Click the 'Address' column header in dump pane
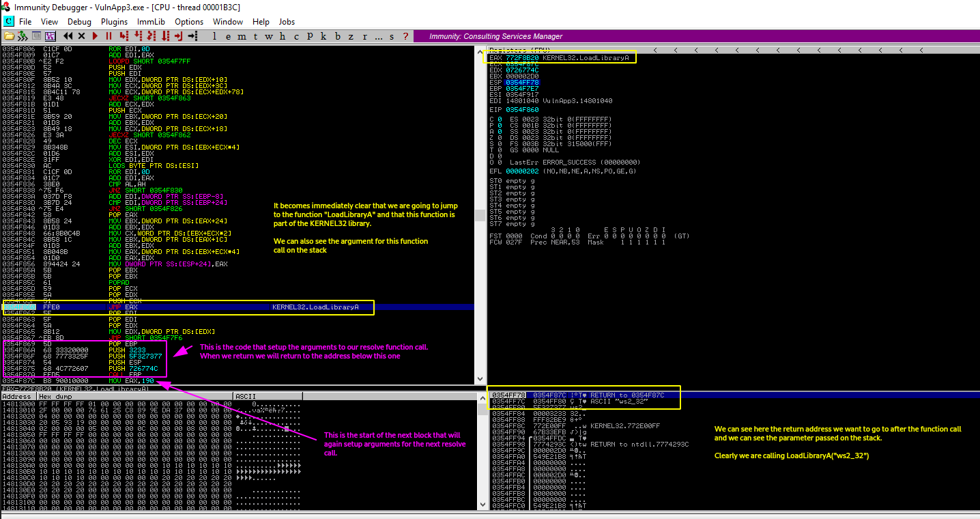Image resolution: width=980 pixels, height=519 pixels. (18, 396)
